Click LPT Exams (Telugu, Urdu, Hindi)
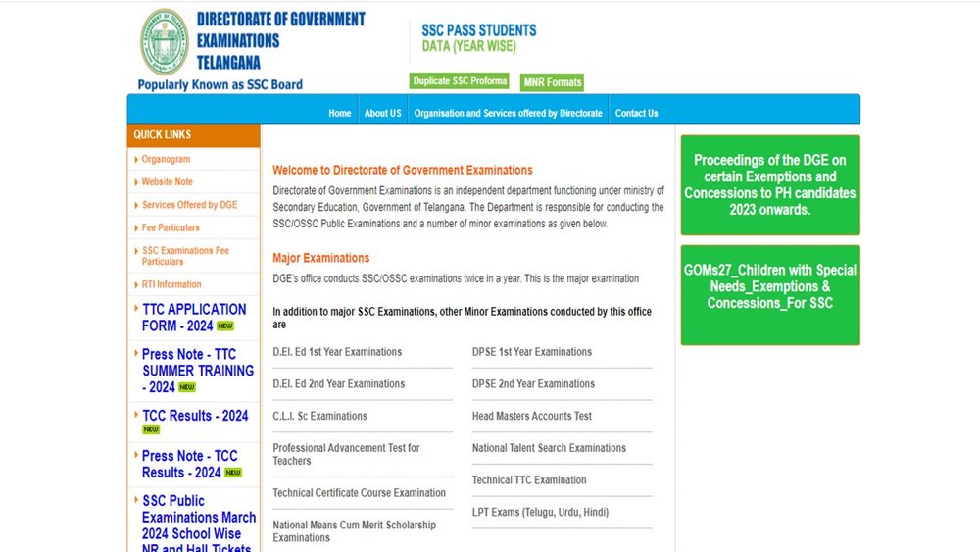The height and width of the screenshot is (552, 980). coord(540,512)
